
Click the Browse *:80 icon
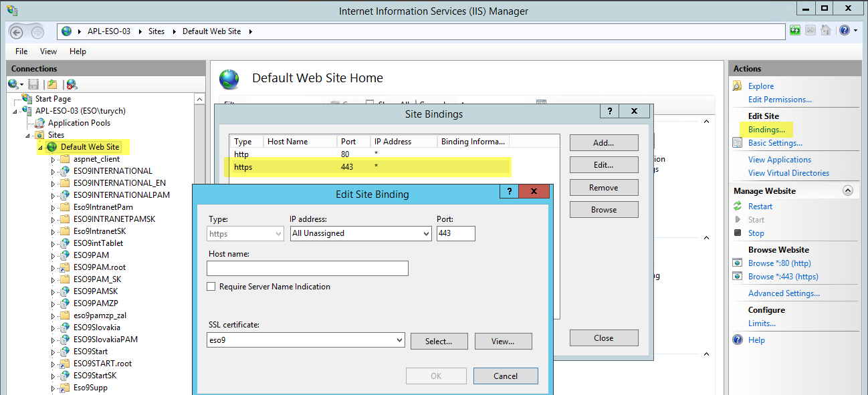[738, 263]
